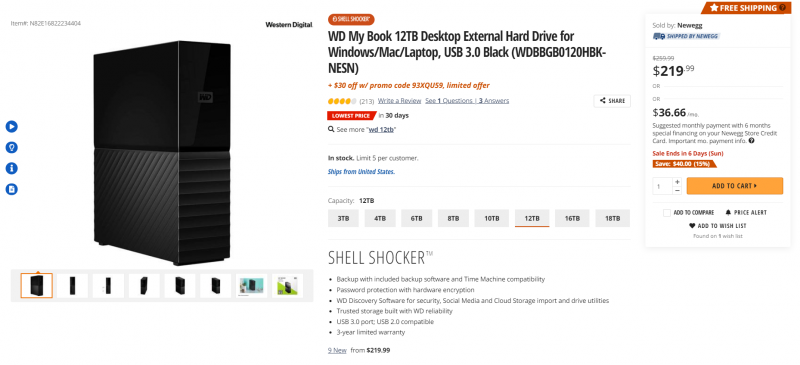Click the Add to Cart button

[x=735, y=186]
